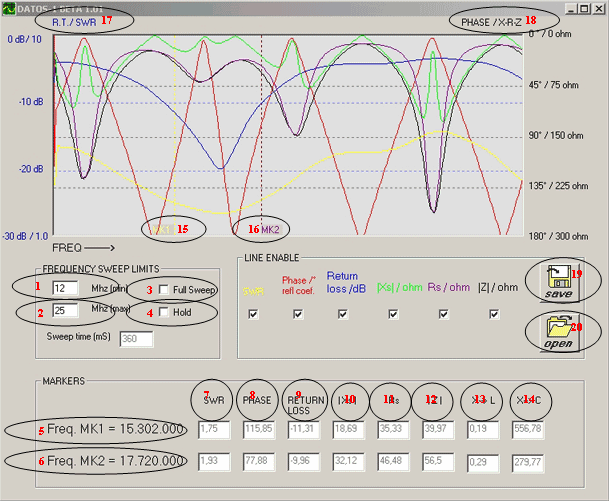Enable the Full Sweep checkbox
The width and height of the screenshot is (609, 501).
[164, 289]
